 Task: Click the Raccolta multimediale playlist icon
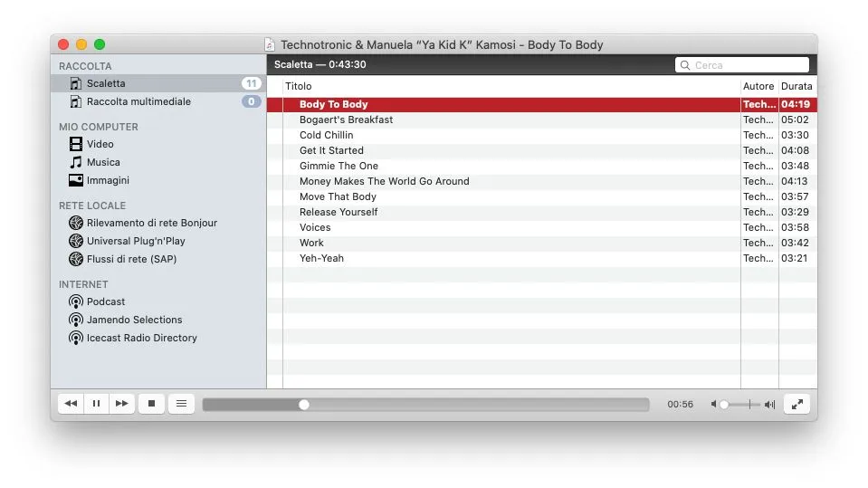[76, 102]
